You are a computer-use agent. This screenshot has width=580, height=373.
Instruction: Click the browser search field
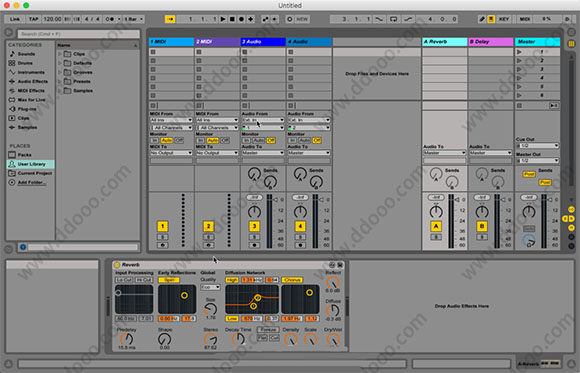(79, 34)
